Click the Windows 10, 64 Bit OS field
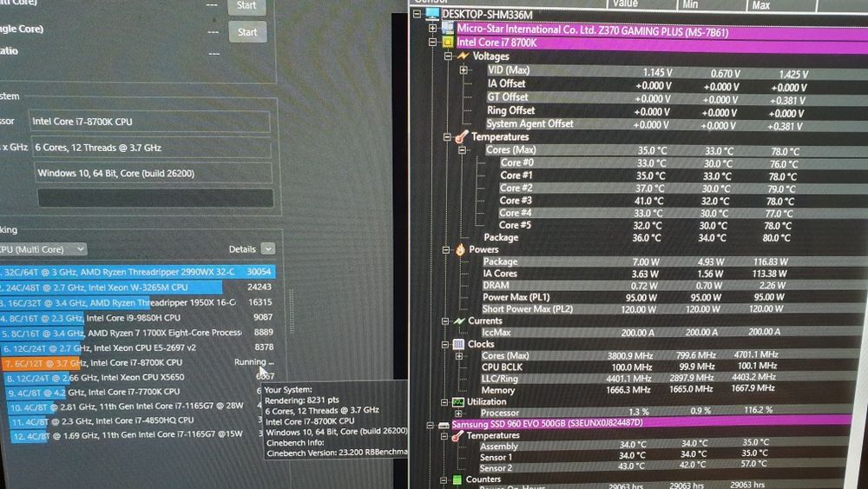 (x=154, y=174)
